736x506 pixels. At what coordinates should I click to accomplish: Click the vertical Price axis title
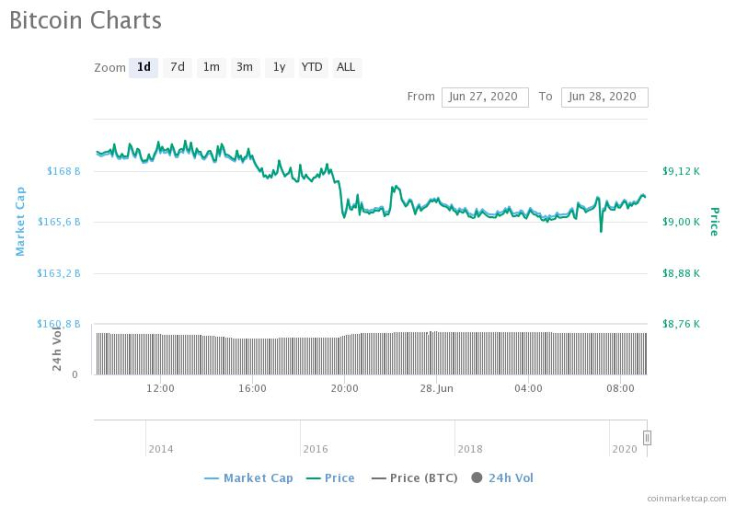714,222
